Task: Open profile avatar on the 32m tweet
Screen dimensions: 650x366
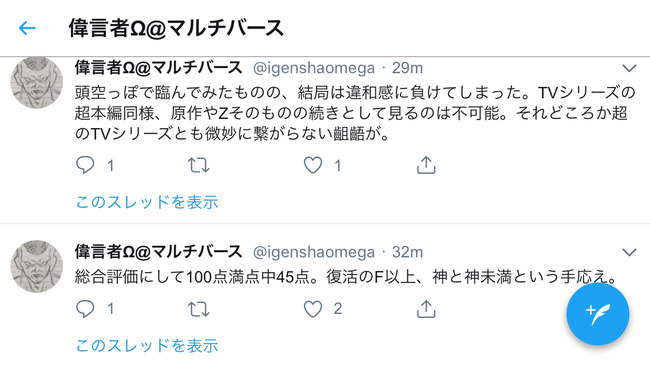Action: (36, 267)
